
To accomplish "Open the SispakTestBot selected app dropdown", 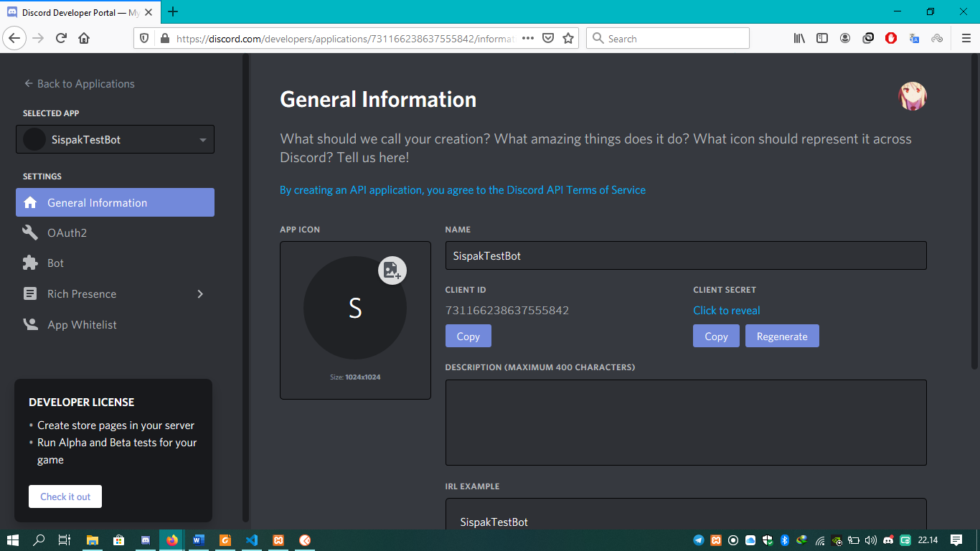I will pos(115,139).
